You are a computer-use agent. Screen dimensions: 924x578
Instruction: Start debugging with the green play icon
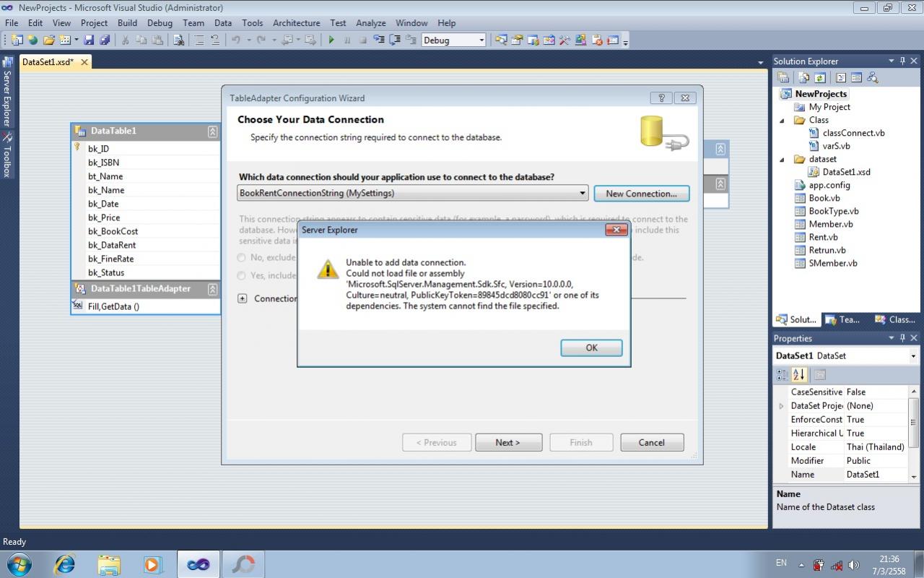331,40
